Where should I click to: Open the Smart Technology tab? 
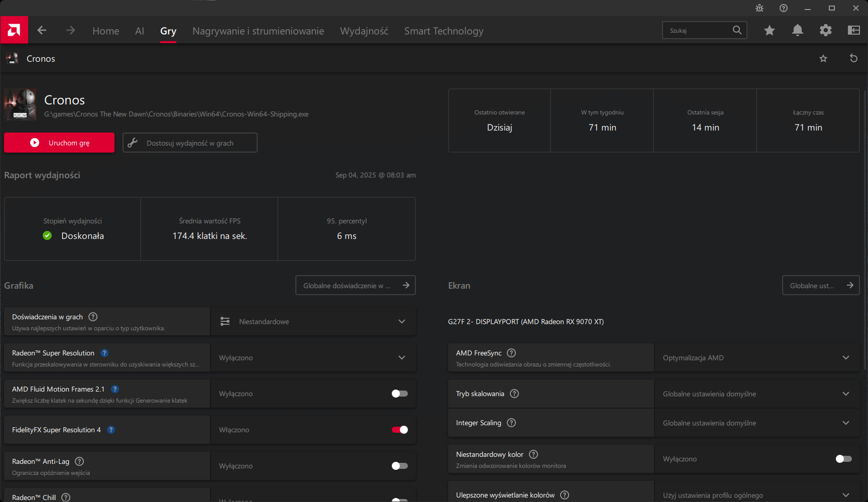444,31
